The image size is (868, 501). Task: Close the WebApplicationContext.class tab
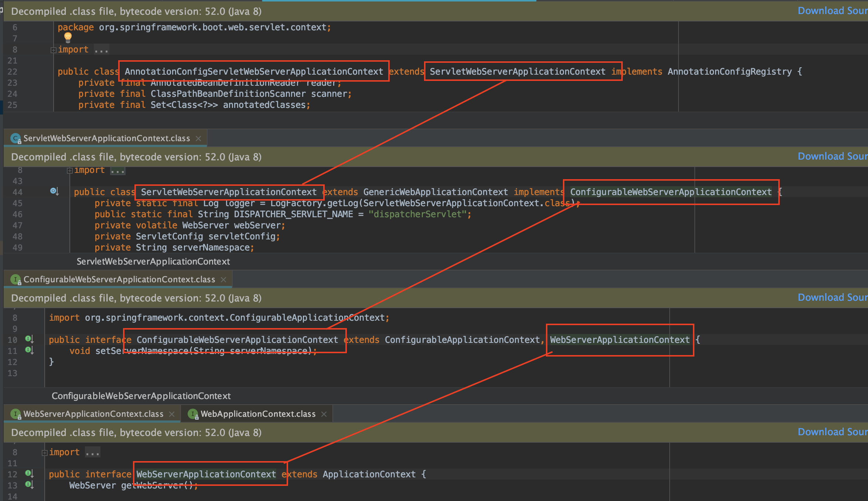coord(324,414)
